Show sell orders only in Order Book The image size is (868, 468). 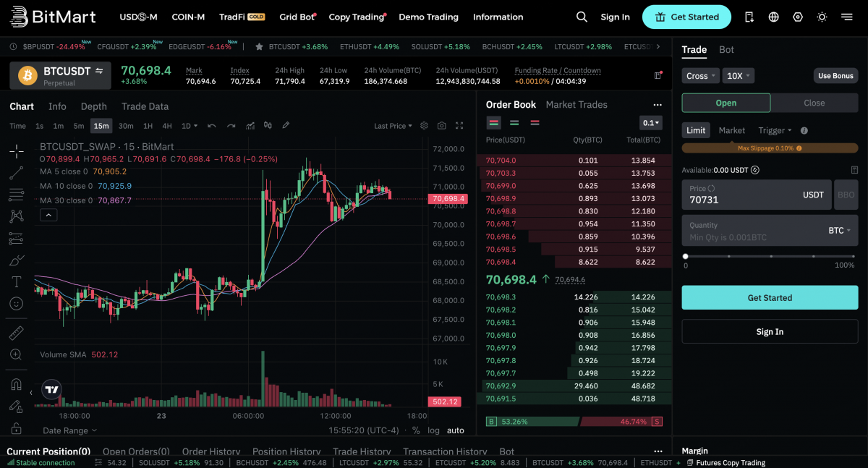click(534, 123)
